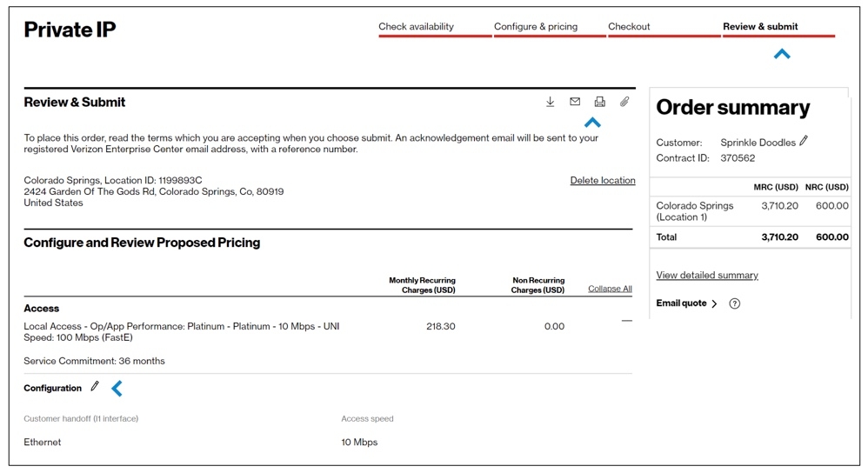Click the Delete location link
The width and height of the screenshot is (868, 473).
pyautogui.click(x=603, y=181)
